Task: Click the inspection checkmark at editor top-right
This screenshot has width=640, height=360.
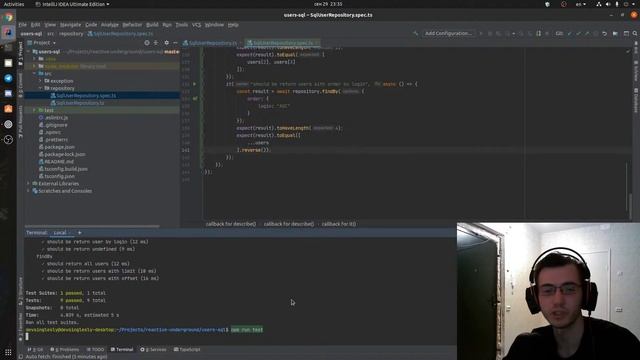Action: tap(628, 51)
